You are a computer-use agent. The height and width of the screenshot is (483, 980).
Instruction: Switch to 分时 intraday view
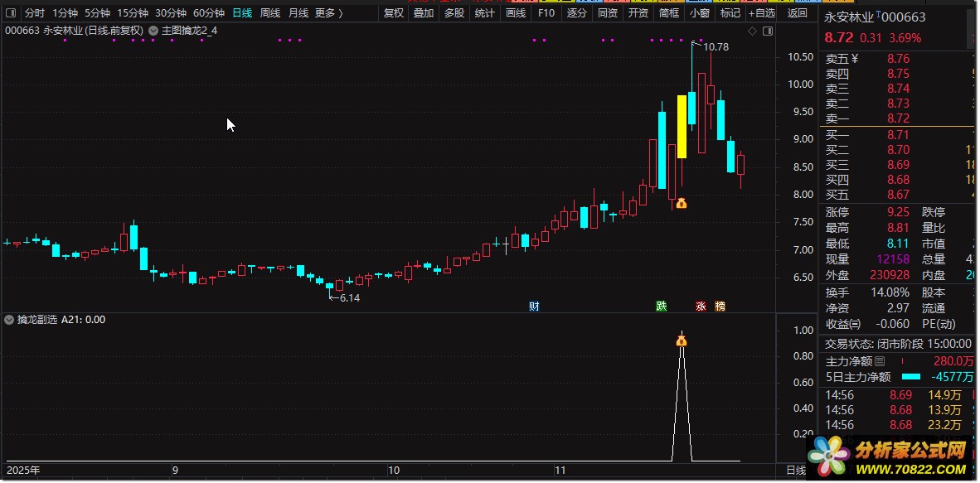pos(35,13)
